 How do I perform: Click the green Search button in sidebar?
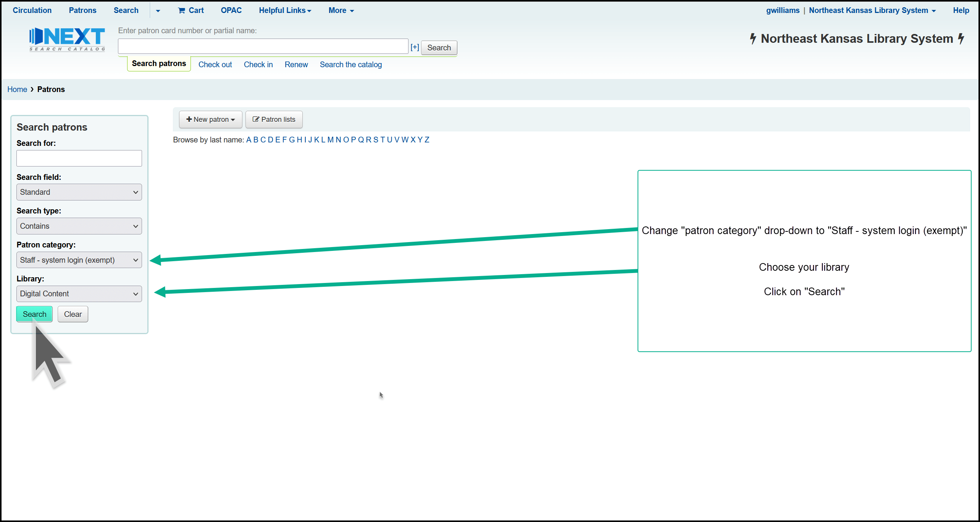(34, 314)
